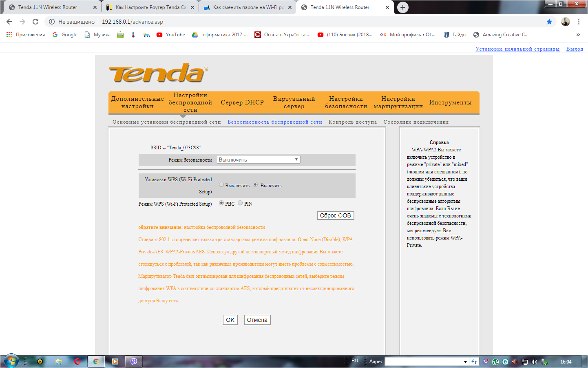Click the taskbar Адрес input field
Image resolution: width=588 pixels, height=368 pixels.
pyautogui.click(x=424, y=361)
